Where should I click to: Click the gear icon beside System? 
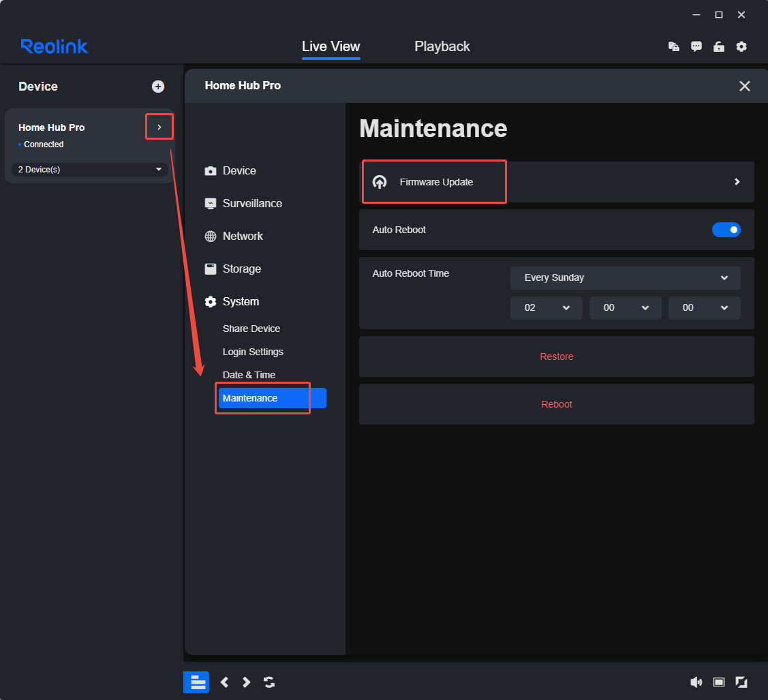tap(211, 302)
